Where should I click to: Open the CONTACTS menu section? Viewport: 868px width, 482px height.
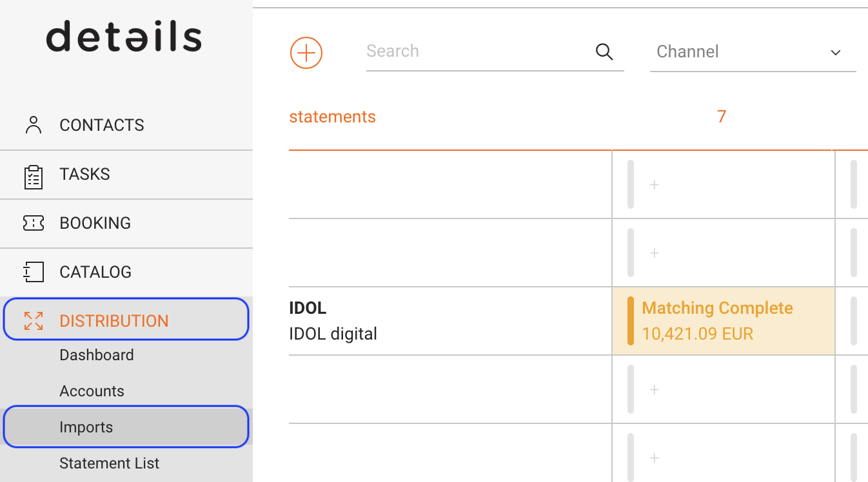point(126,125)
